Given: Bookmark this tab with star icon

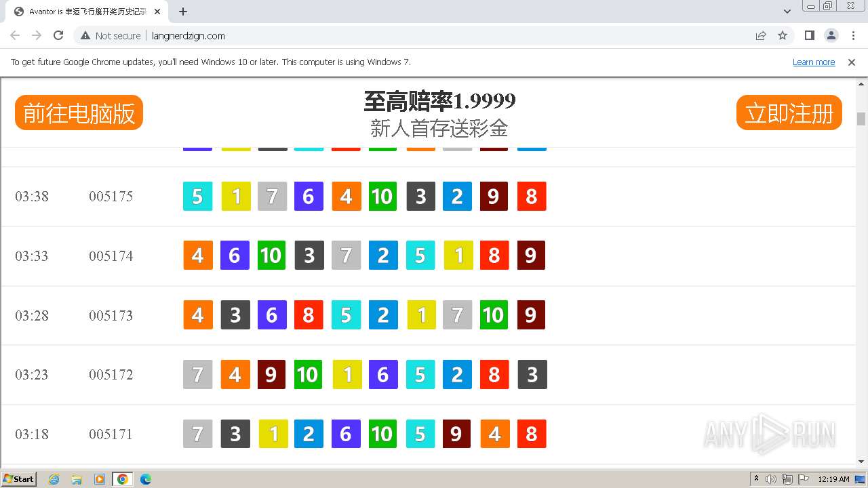Looking at the screenshot, I should 783,35.
